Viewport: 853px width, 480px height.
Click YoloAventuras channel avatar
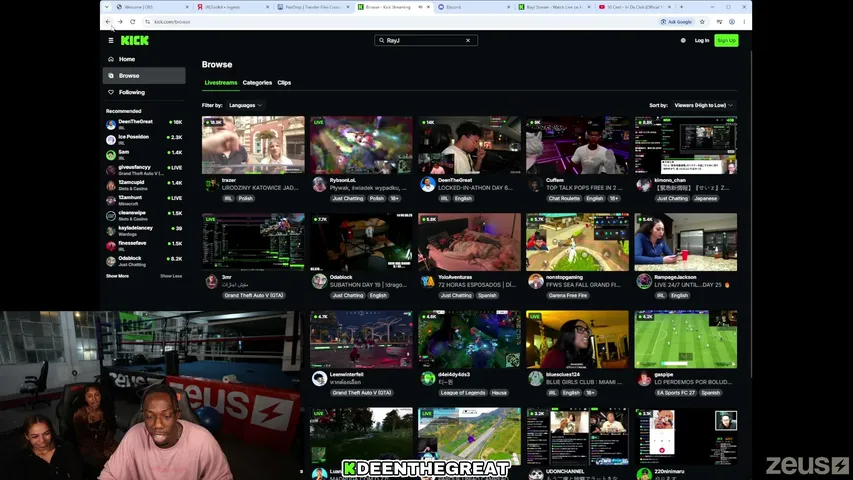pos(428,281)
